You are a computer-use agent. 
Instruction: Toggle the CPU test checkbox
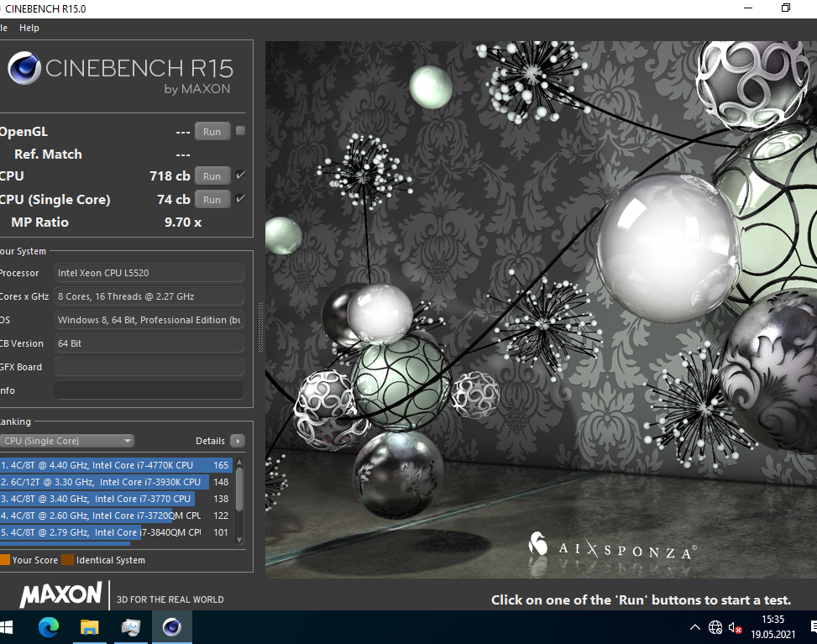[x=240, y=175]
